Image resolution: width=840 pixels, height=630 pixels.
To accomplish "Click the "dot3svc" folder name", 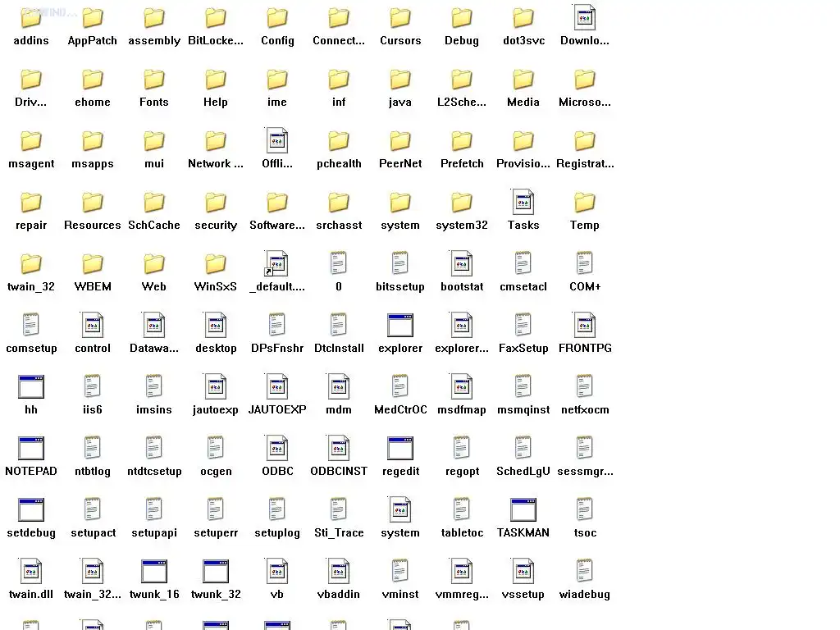I will click(523, 41).
